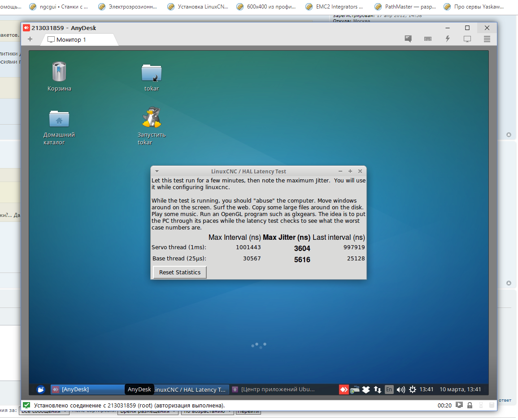The width and height of the screenshot is (518, 420).
Task: Select the Монитор 1 tab
Action: point(79,39)
